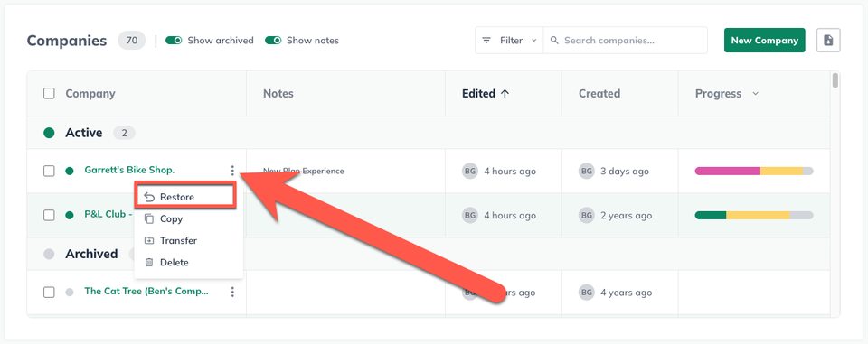868x344 pixels.
Task: Click the search magnifier icon
Action: (554, 41)
